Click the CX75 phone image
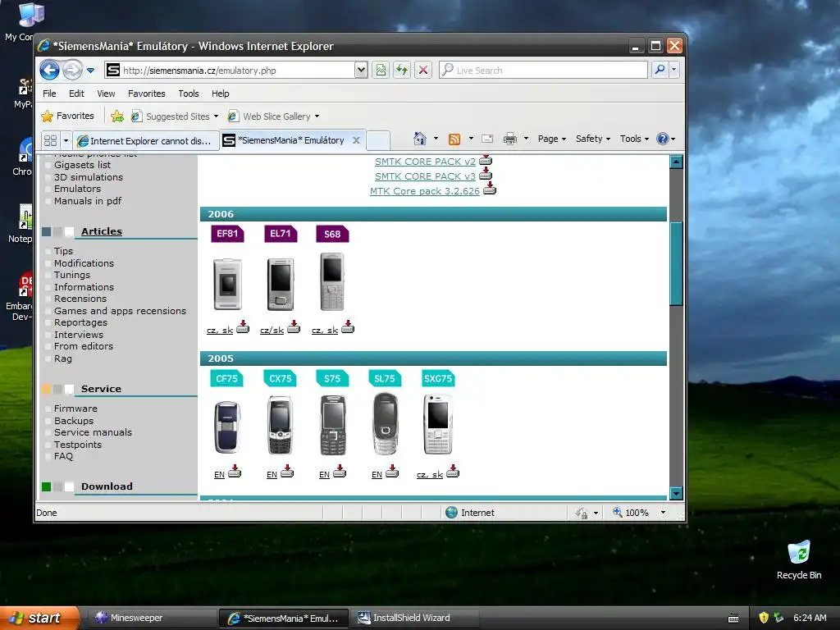Image resolution: width=840 pixels, height=630 pixels. tap(281, 426)
